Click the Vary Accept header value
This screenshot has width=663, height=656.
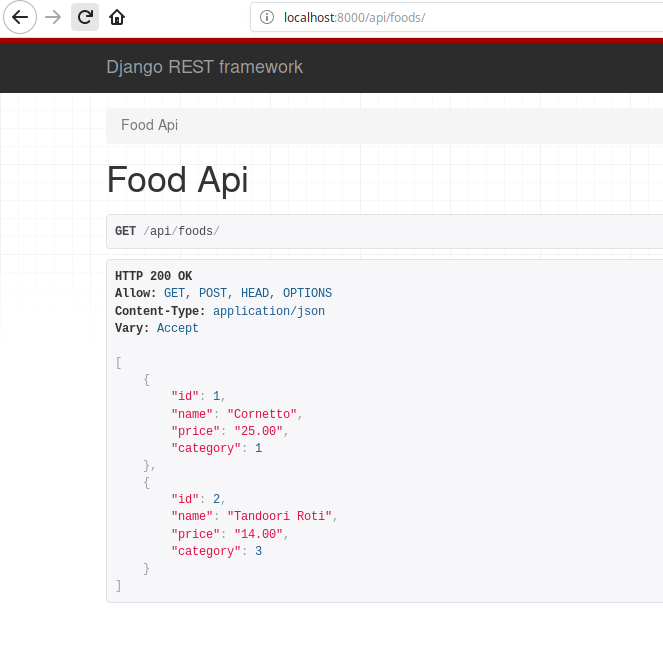coord(178,328)
